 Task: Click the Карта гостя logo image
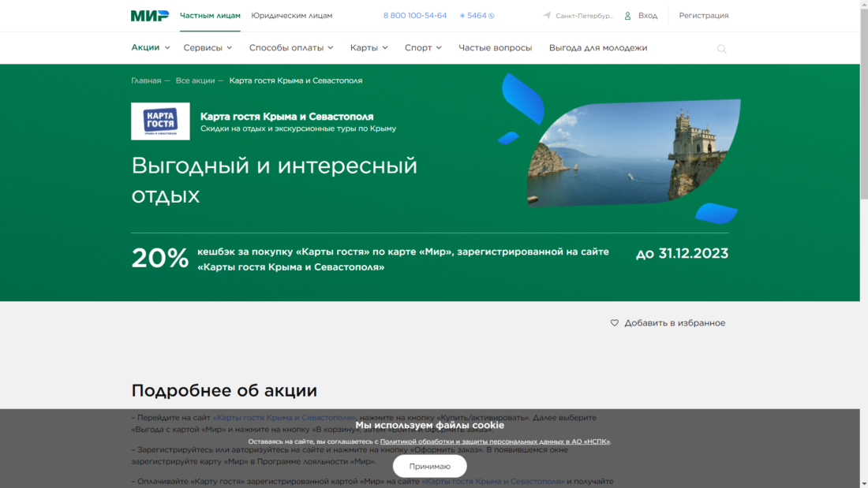coord(159,121)
